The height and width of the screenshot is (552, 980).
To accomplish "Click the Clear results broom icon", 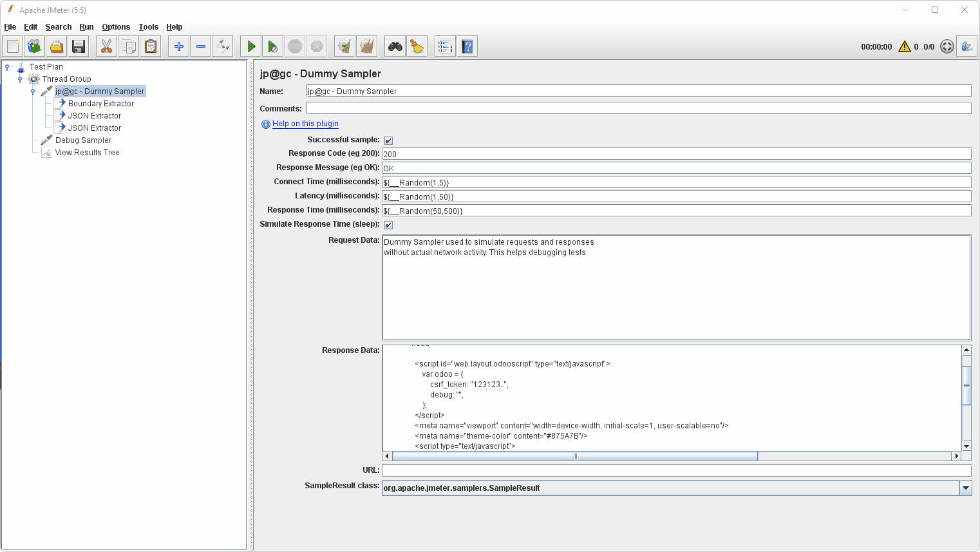I will click(x=345, y=46).
